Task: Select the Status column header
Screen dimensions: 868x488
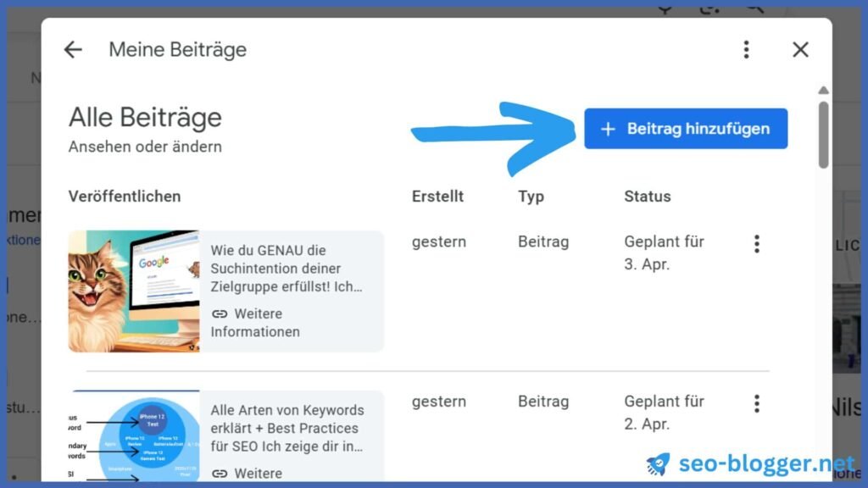Action: [647, 196]
